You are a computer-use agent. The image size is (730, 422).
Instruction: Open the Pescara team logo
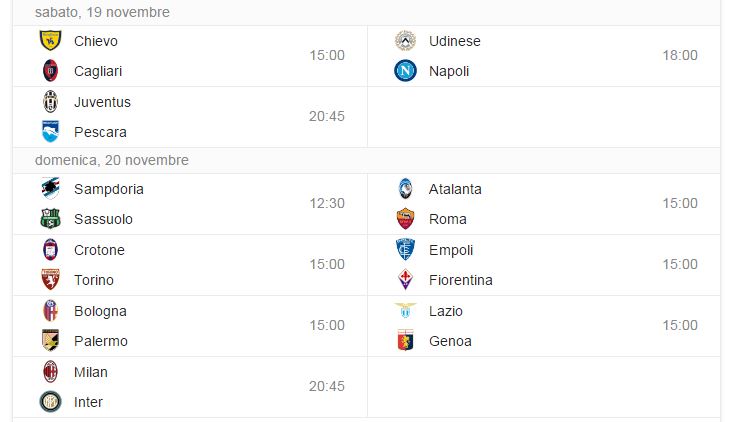[50, 132]
